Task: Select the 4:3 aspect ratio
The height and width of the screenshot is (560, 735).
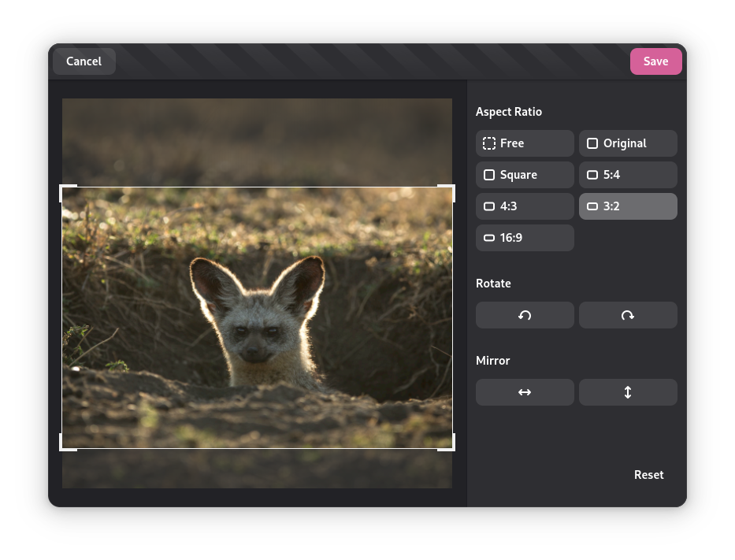Action: [525, 206]
